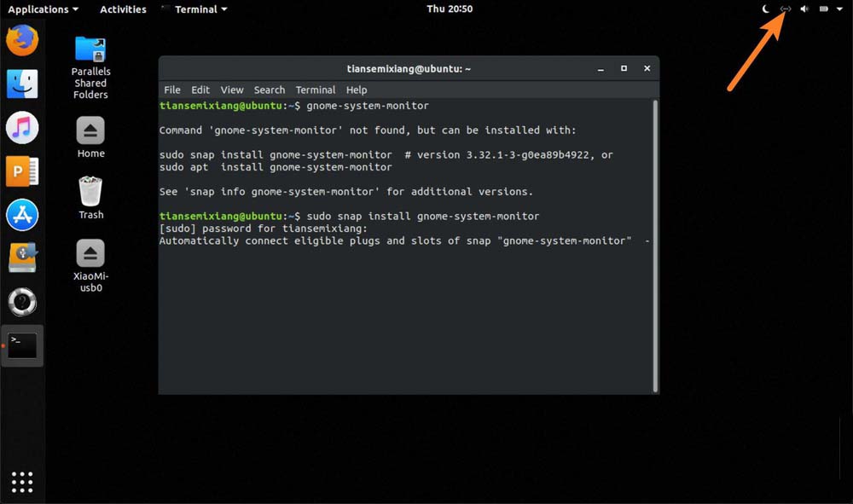Click the volume speaker icon

click(804, 9)
